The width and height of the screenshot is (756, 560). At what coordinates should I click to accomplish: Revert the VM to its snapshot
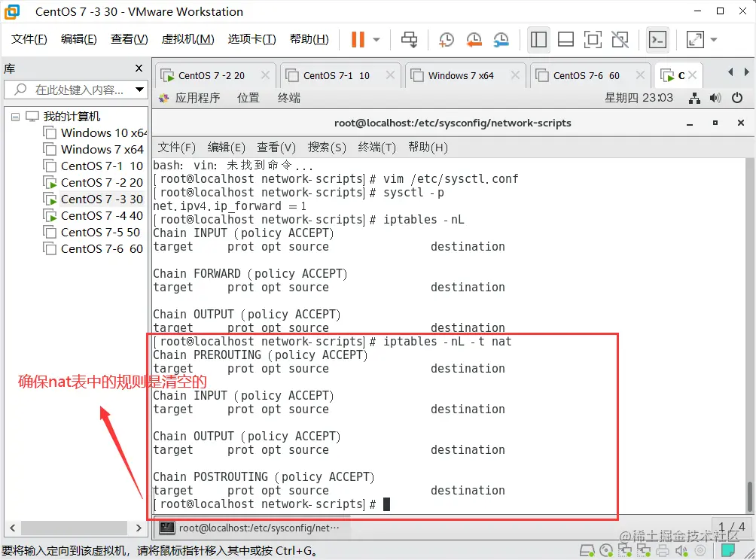(x=473, y=39)
